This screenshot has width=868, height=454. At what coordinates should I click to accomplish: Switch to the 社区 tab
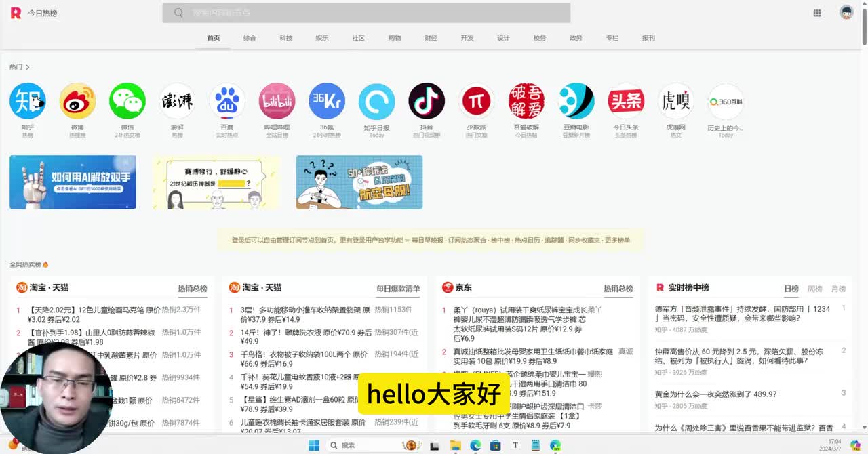(359, 38)
